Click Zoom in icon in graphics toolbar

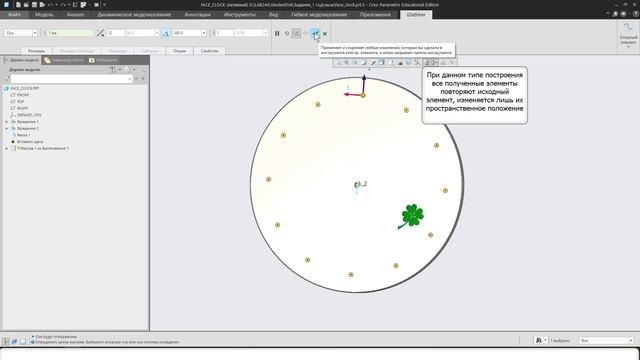click(x=347, y=62)
